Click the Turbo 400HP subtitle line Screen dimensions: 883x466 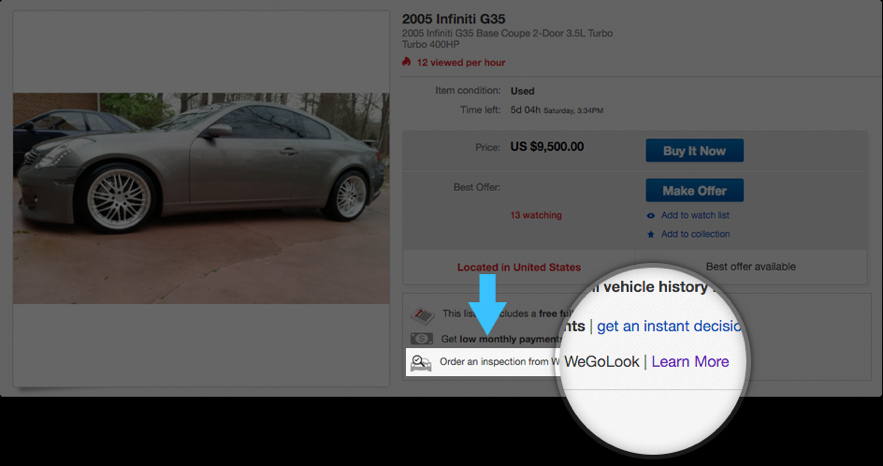(430, 44)
